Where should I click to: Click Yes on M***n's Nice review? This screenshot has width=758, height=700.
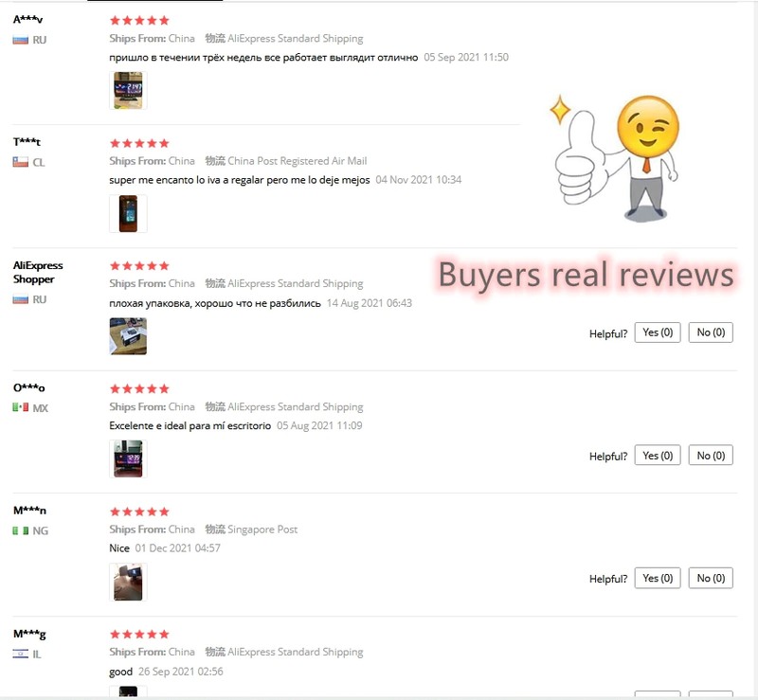pyautogui.click(x=658, y=578)
